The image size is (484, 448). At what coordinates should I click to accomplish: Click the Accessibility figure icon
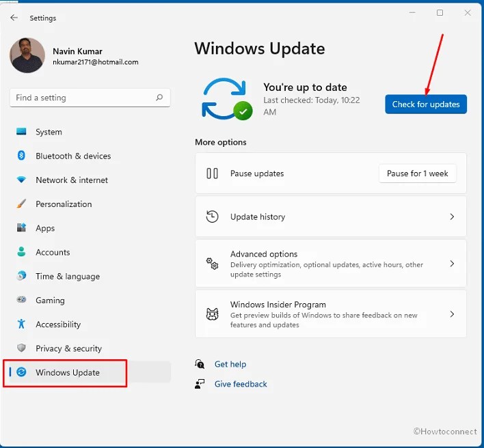point(21,324)
